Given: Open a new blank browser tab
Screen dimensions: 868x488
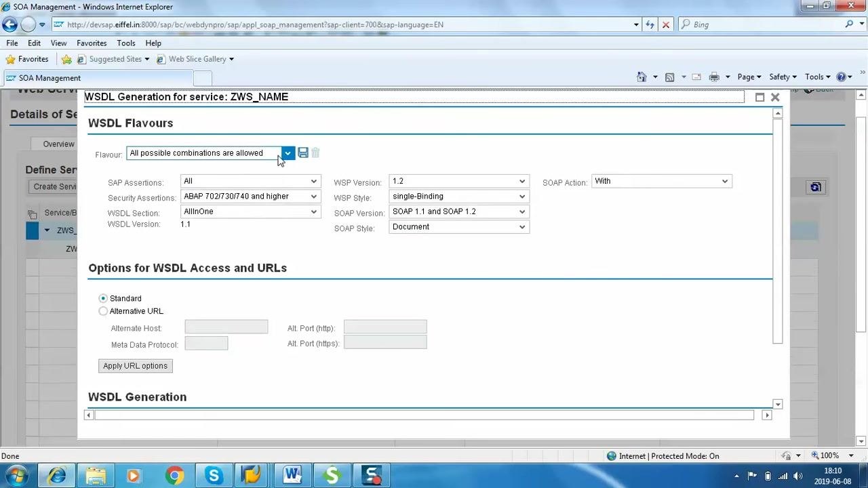Looking at the screenshot, I should coord(203,78).
